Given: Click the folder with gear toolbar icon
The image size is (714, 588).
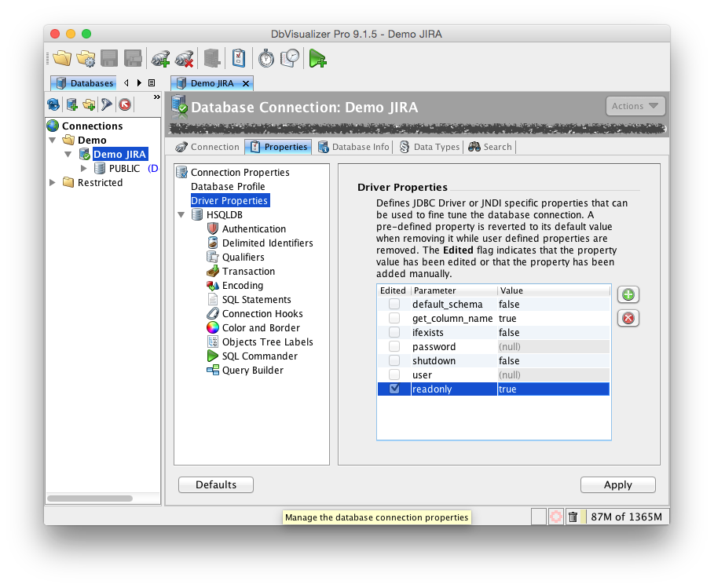Looking at the screenshot, I should coord(86,58).
